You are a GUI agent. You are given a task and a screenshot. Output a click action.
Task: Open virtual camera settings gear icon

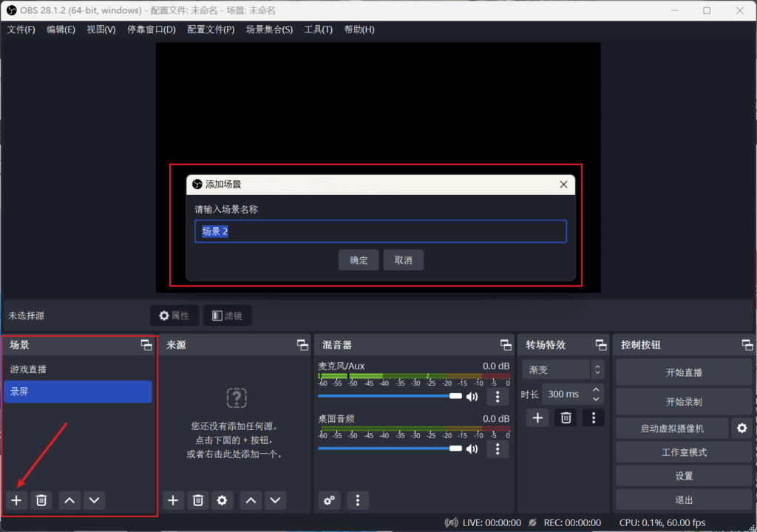point(741,428)
